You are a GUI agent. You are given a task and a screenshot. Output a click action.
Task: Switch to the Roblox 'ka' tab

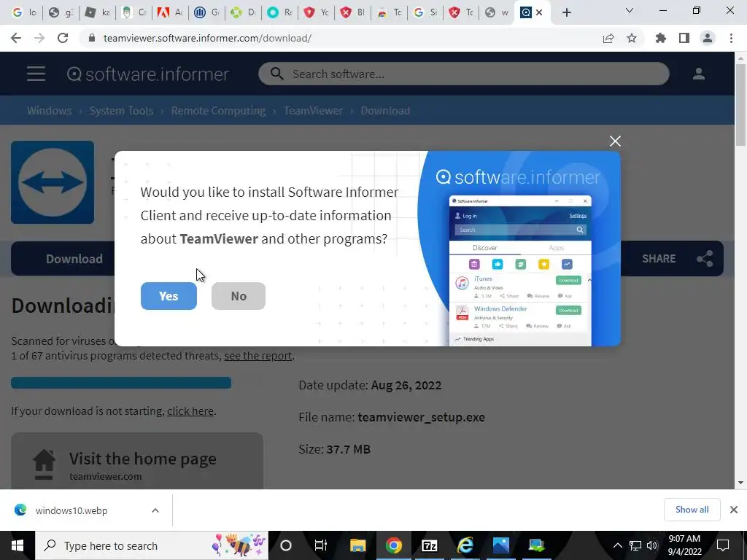click(97, 12)
